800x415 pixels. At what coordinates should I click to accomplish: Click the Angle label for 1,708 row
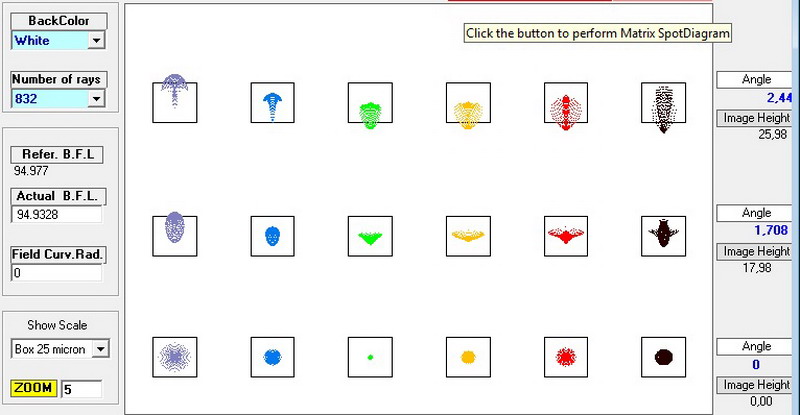tap(756, 213)
